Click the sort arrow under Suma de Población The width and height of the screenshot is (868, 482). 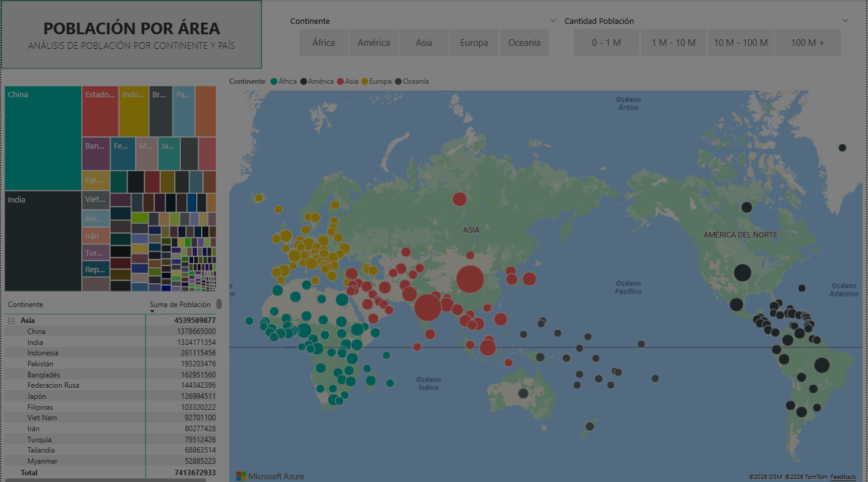152,311
